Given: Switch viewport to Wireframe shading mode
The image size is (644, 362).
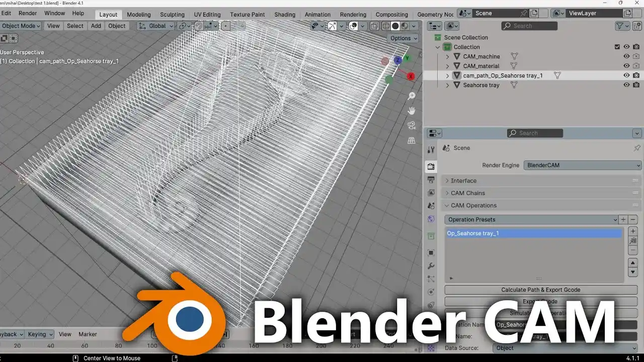Looking at the screenshot, I should click(x=386, y=26).
